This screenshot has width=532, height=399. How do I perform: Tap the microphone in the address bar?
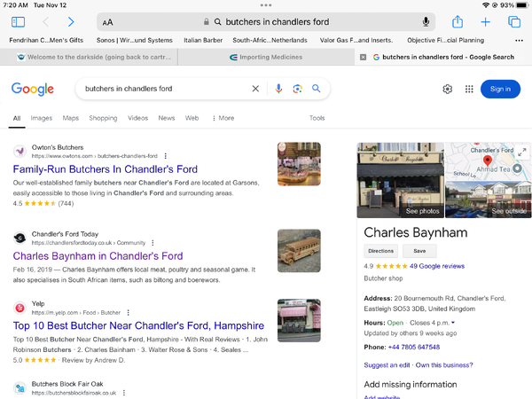(426, 22)
